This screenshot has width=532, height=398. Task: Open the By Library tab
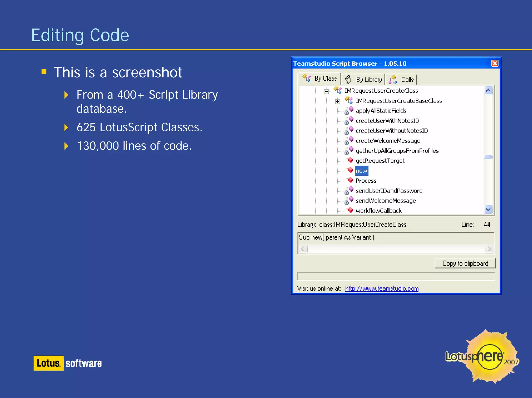click(363, 80)
